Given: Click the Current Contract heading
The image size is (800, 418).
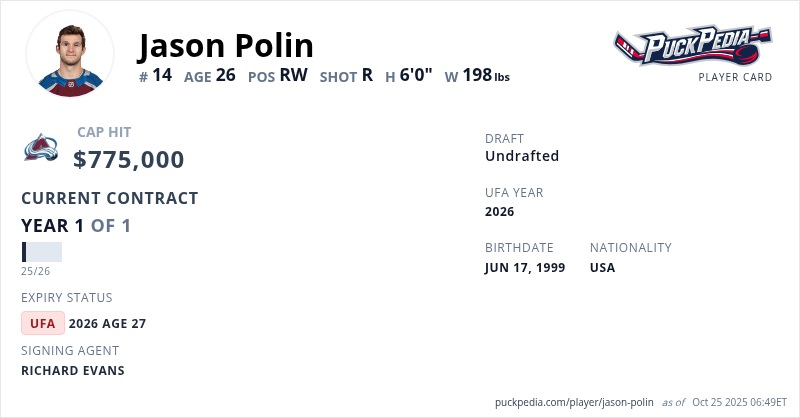Looking at the screenshot, I should click(110, 198).
